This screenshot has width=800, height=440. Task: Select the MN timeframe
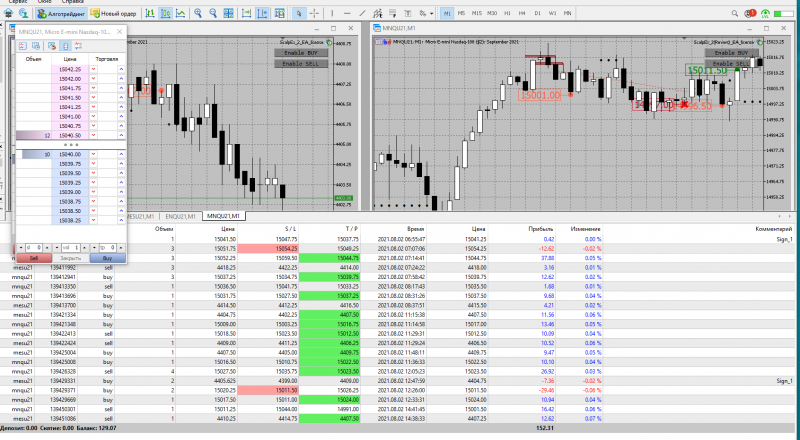tap(567, 13)
